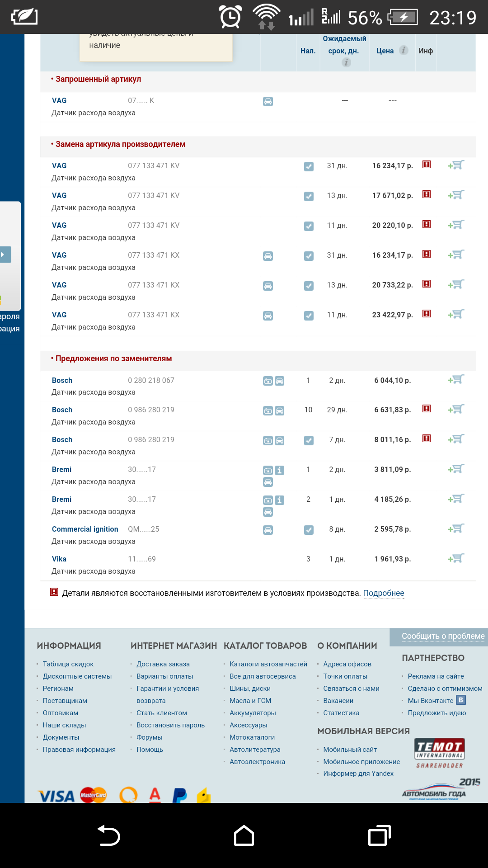
Task: Tap the price column info icon
Action: pyautogui.click(x=404, y=50)
